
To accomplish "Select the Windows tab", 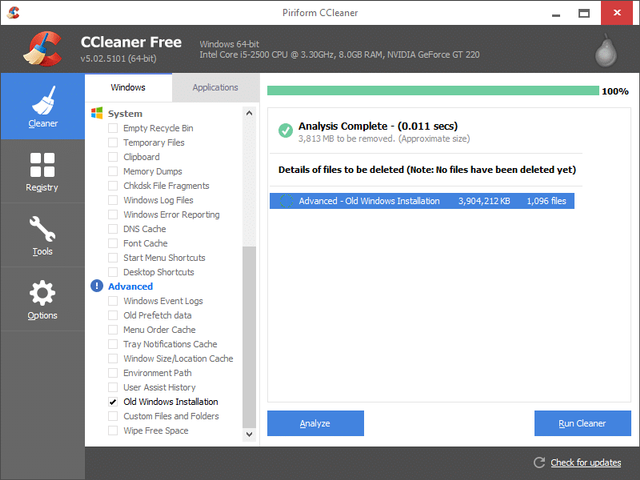I will click(x=128, y=88).
